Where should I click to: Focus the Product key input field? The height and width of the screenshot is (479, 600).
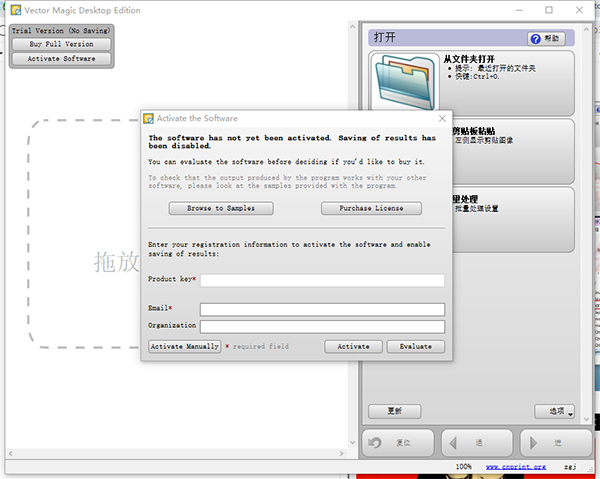coord(322,280)
